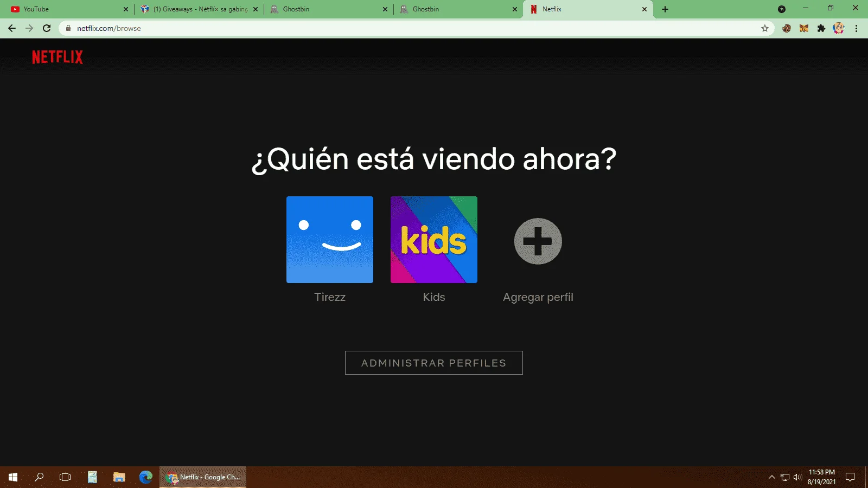Open the cookie extension icon
This screenshot has height=488, width=868.
point(787,28)
